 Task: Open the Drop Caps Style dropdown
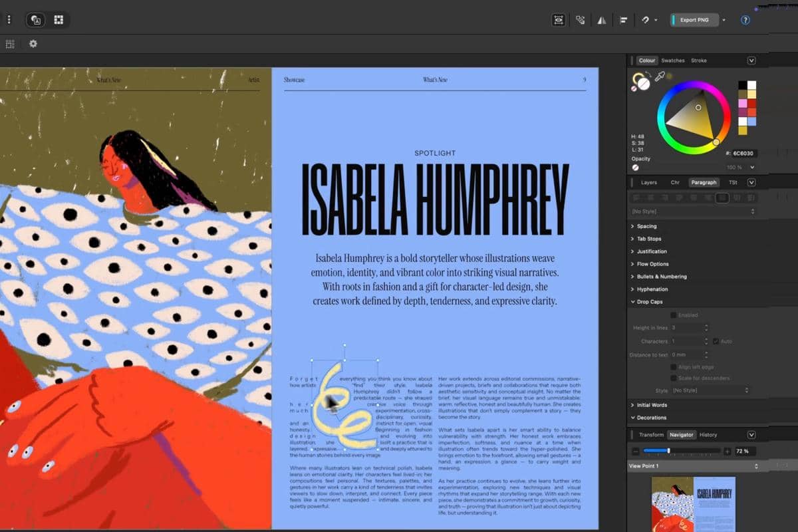710,391
